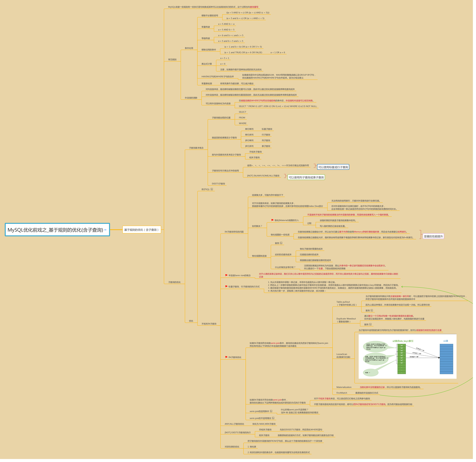Click the 转化为 MAX,MIN子查询 text
The height and width of the screenshot is (462, 476).
[x=266, y=427]
